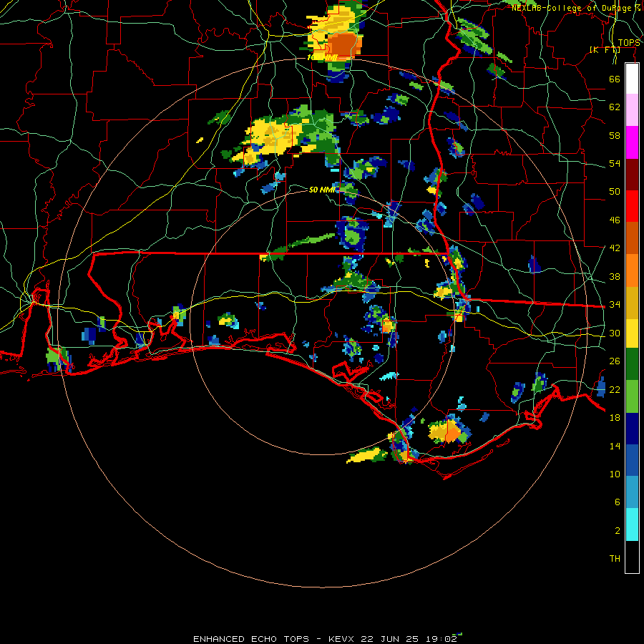644x644 pixels.
Task: Click the ENHANCED ECHO TOPS product title
Action: 251,639
